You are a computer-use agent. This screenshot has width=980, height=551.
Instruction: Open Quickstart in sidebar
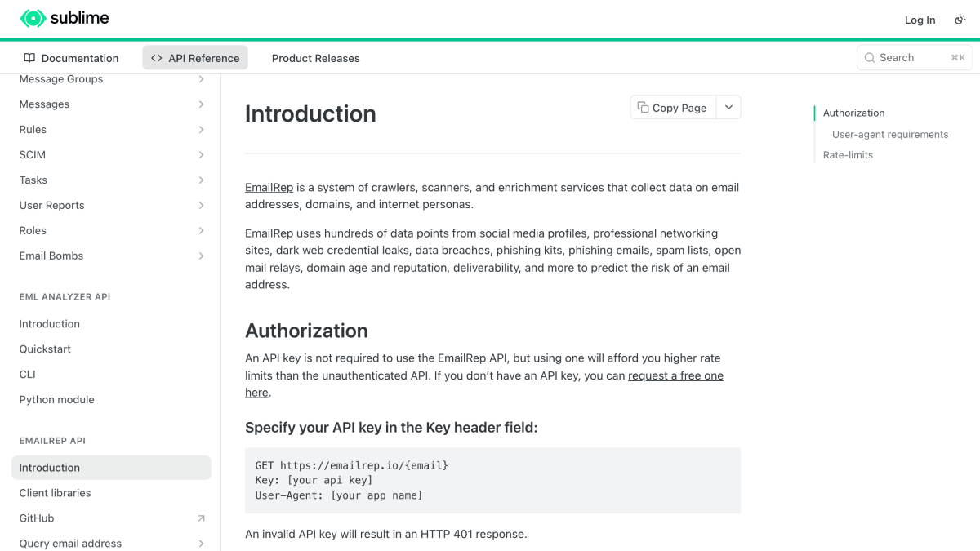tap(111, 349)
